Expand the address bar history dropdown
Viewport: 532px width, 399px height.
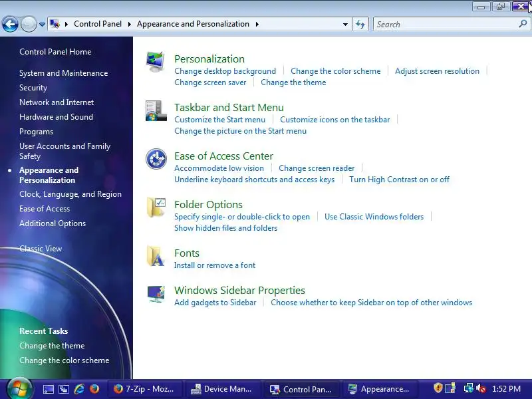pos(345,25)
